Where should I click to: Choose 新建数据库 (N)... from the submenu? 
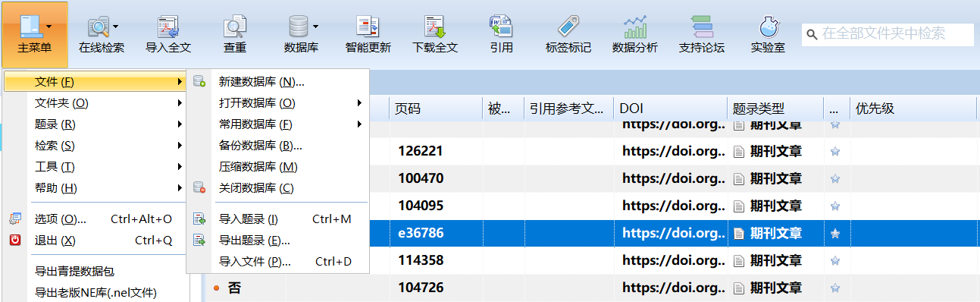(x=277, y=81)
